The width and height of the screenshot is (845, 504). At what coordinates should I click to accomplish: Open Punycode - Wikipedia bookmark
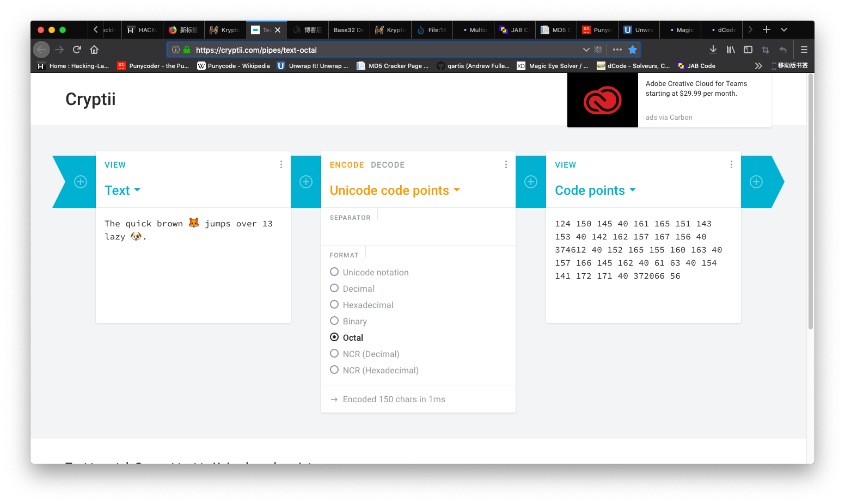click(x=233, y=66)
